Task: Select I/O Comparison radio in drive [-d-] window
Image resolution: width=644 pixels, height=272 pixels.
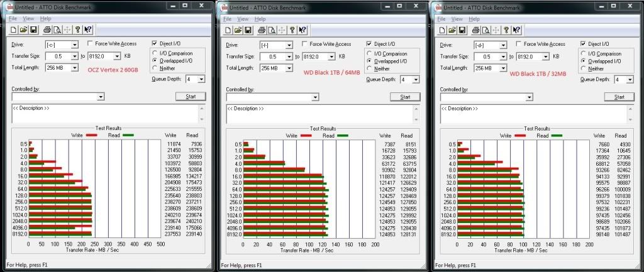Action: (583, 54)
